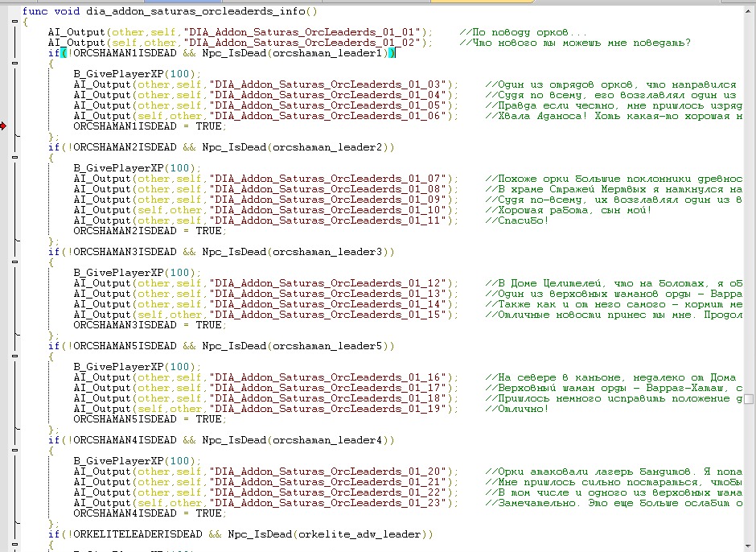Click the comment 'По поводу орков...'
This screenshot has width=756, height=552.
[x=523, y=32]
